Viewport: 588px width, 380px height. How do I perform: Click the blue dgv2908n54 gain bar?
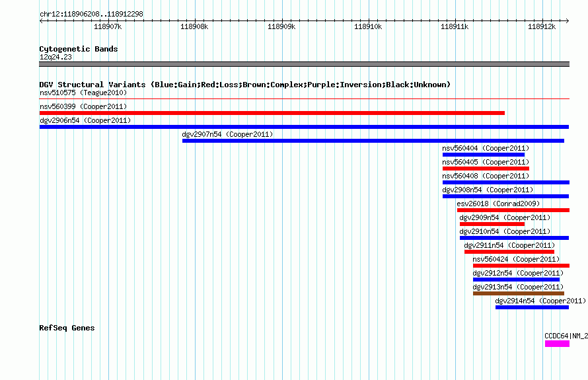pyautogui.click(x=505, y=196)
